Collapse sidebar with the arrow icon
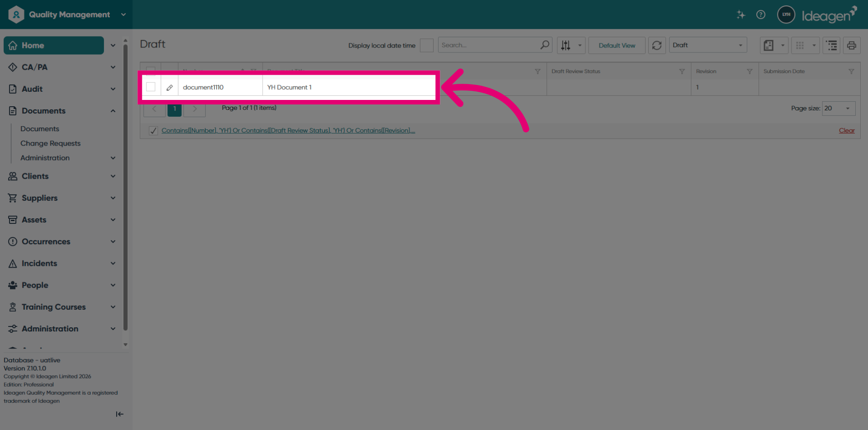 119,414
